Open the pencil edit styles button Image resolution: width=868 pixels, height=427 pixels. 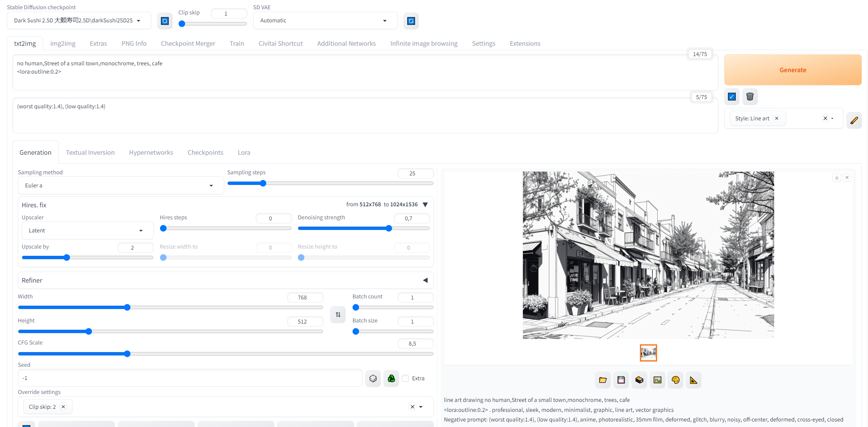point(854,120)
